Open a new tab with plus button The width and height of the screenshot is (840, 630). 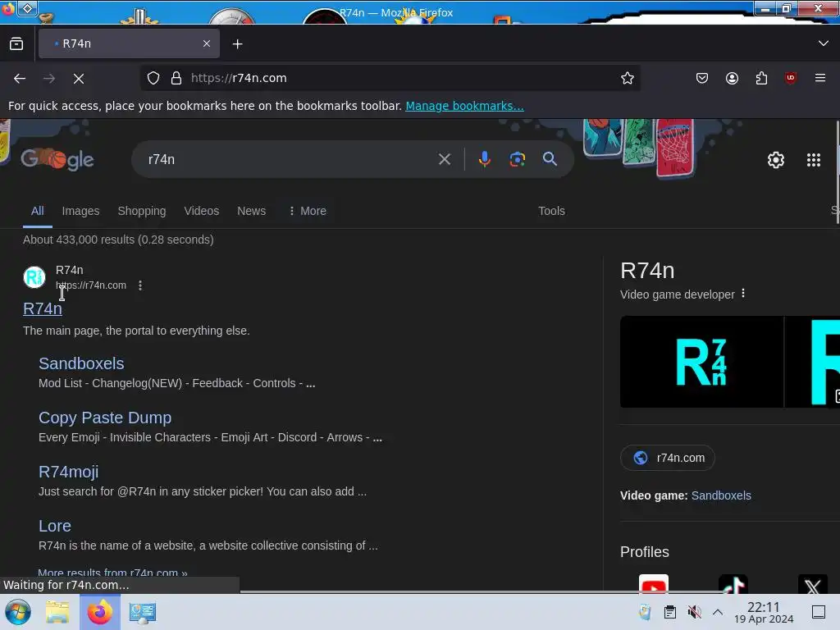pyautogui.click(x=237, y=44)
